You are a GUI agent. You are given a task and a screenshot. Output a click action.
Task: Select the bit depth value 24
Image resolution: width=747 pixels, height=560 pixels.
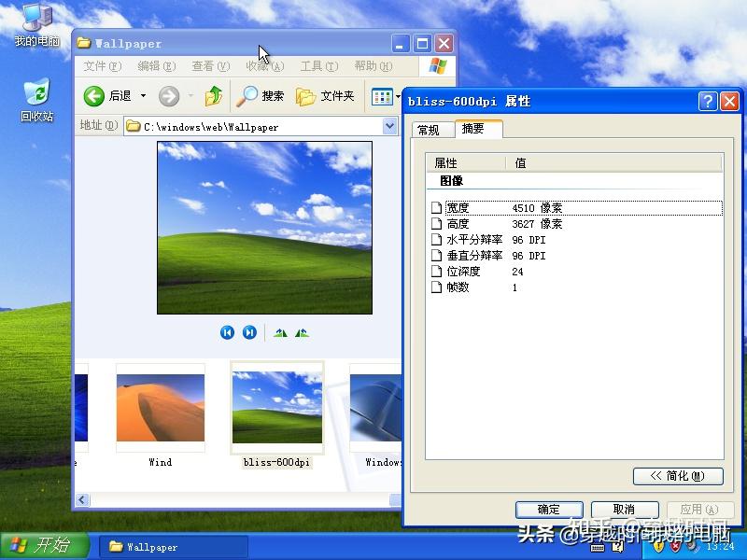[517, 272]
